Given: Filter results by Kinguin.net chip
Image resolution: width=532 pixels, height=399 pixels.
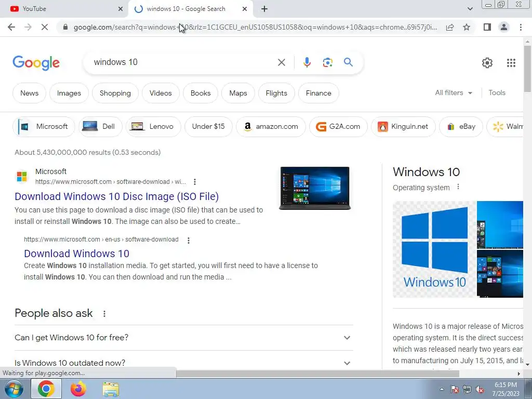Looking at the screenshot, I should [x=403, y=127].
